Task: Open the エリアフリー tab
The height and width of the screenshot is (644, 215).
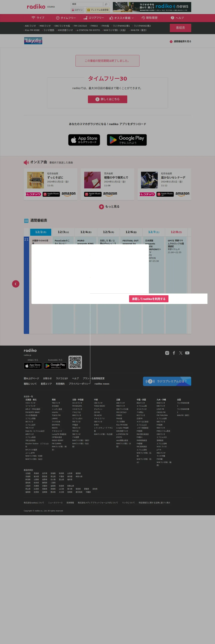Action: pyautogui.click(x=94, y=18)
